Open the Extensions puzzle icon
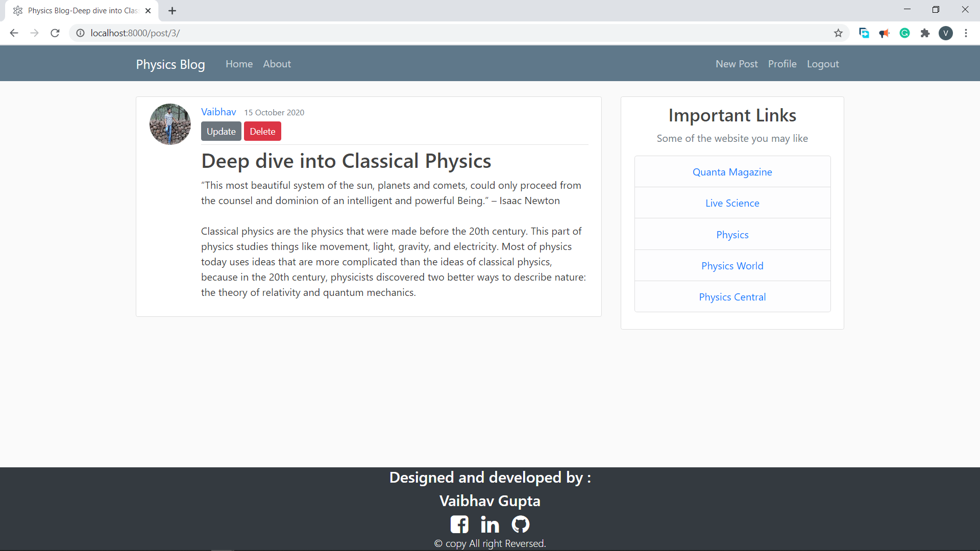Image resolution: width=980 pixels, height=551 pixels. click(x=925, y=33)
